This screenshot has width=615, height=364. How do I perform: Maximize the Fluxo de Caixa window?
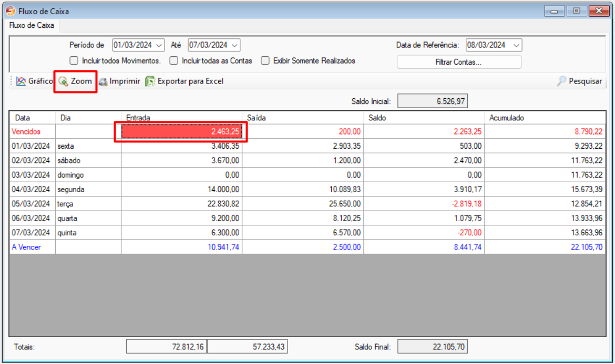click(577, 11)
